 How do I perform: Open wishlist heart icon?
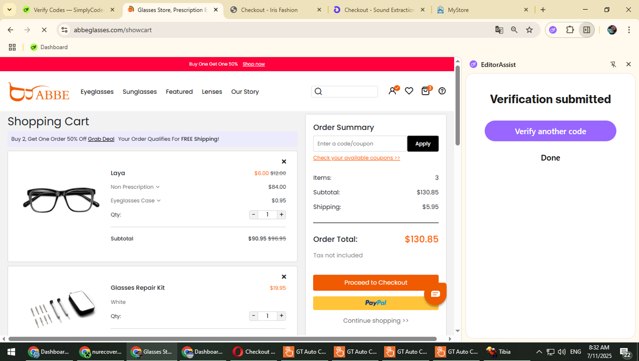(409, 91)
